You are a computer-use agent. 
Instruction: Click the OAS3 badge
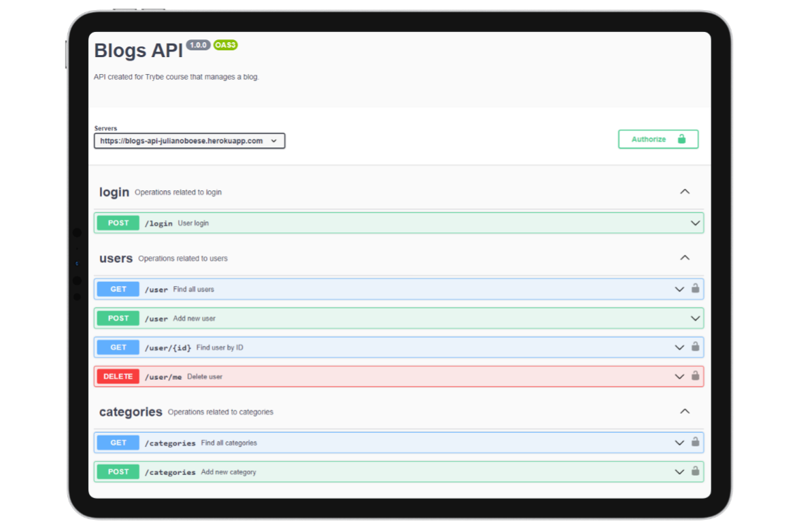coord(225,45)
